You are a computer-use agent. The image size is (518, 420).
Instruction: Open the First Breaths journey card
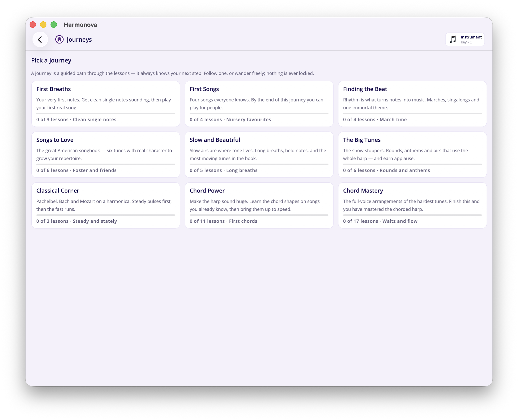click(x=106, y=104)
